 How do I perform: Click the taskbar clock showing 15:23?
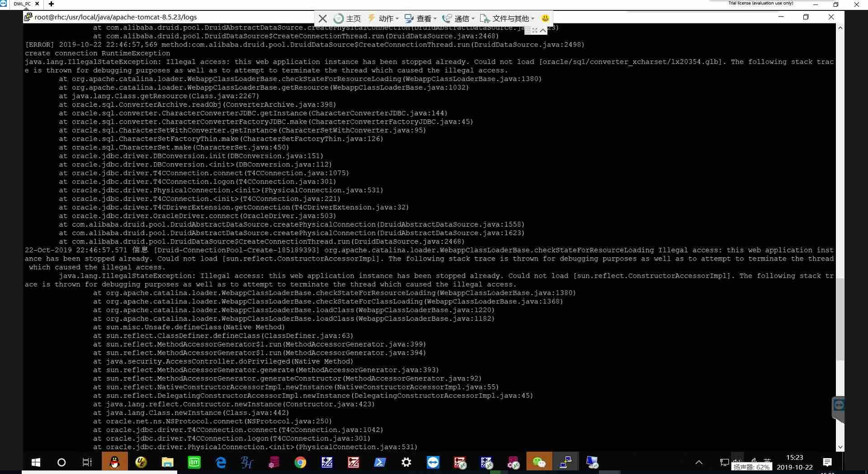pyautogui.click(x=795, y=462)
